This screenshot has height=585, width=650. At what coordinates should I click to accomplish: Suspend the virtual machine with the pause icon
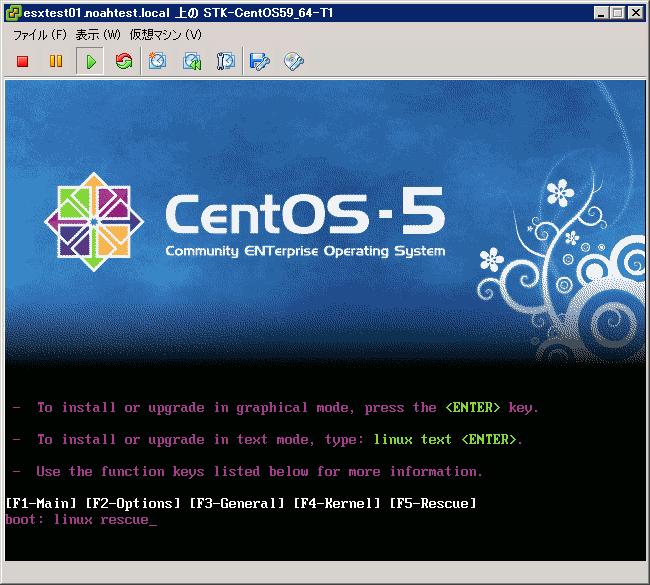pyautogui.click(x=56, y=61)
